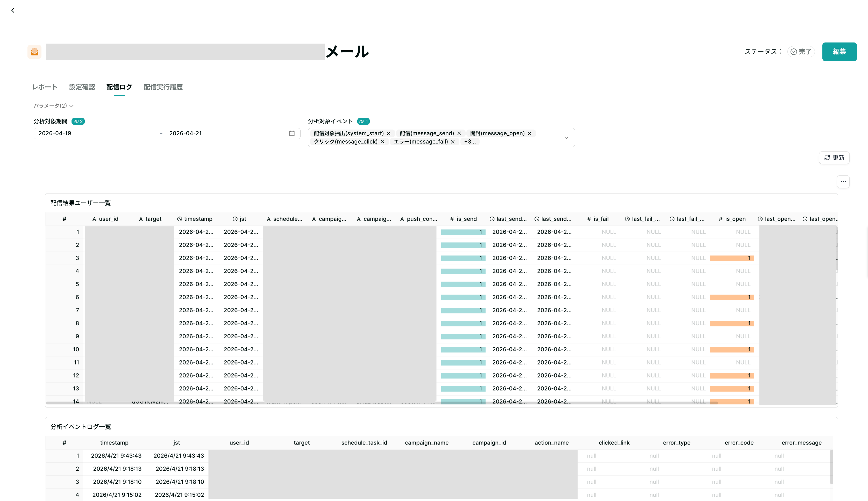The height and width of the screenshot is (501, 868).
Task: Click the link badge beside 分析対象期間
Action: 78,121
